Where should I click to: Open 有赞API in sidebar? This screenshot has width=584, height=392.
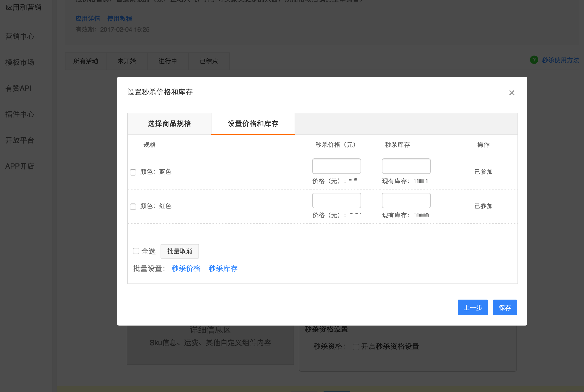pyautogui.click(x=18, y=88)
